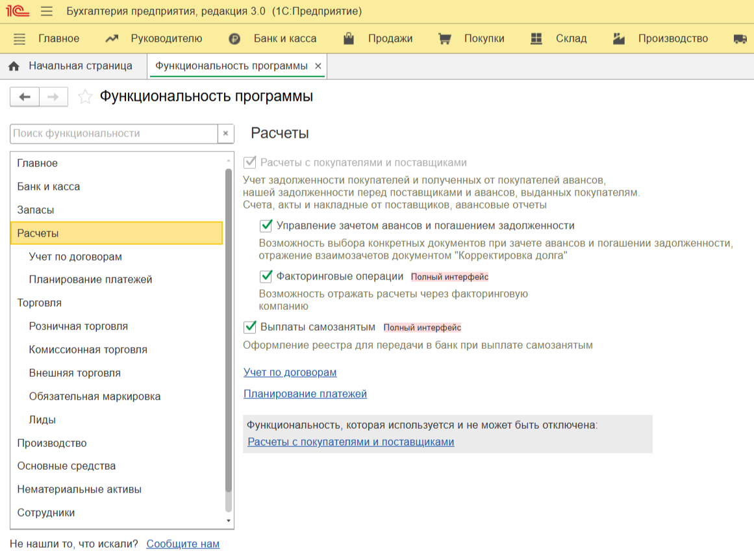The width and height of the screenshot is (754, 560).
Task: Select Учет по договорам in left list
Action: 75,257
